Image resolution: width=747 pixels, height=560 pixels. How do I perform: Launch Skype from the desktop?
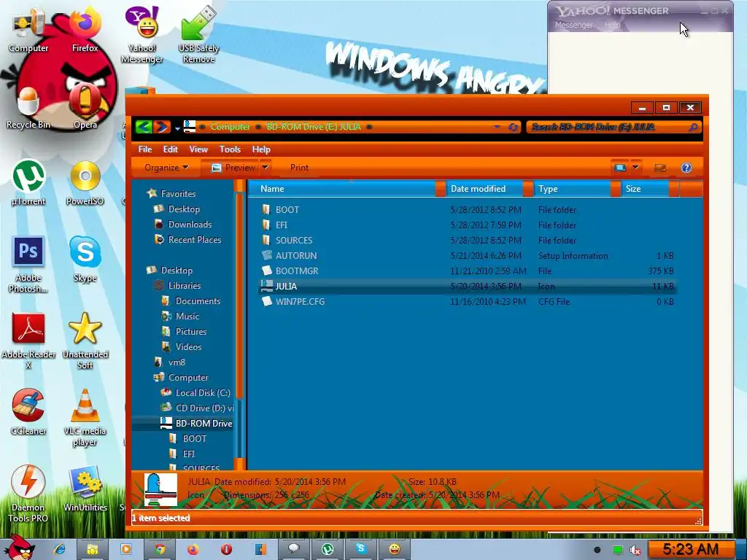tap(85, 260)
